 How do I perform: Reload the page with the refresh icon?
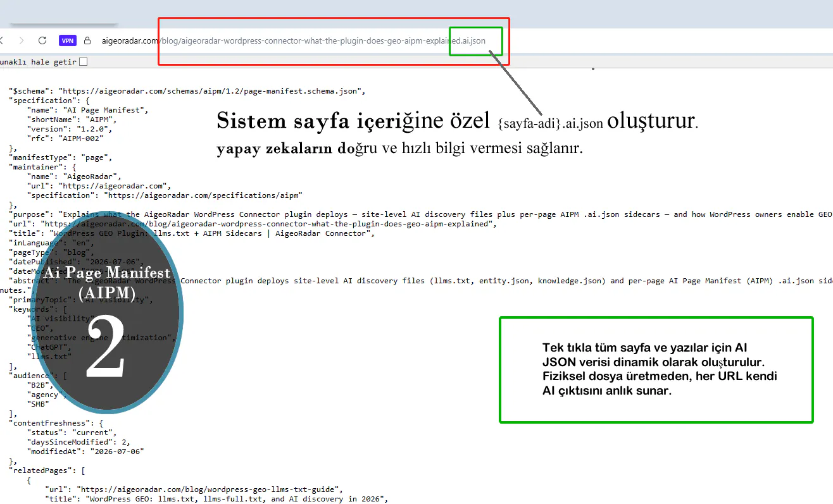point(42,40)
